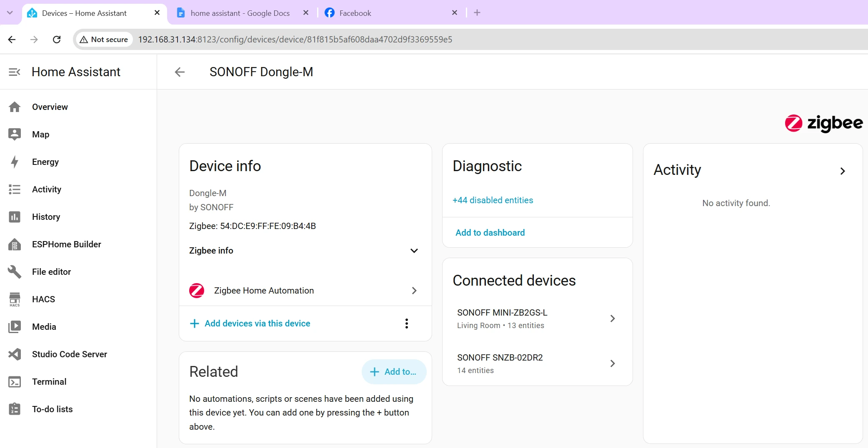Click the Map person icon
The width and height of the screenshot is (868, 448).
pos(15,134)
